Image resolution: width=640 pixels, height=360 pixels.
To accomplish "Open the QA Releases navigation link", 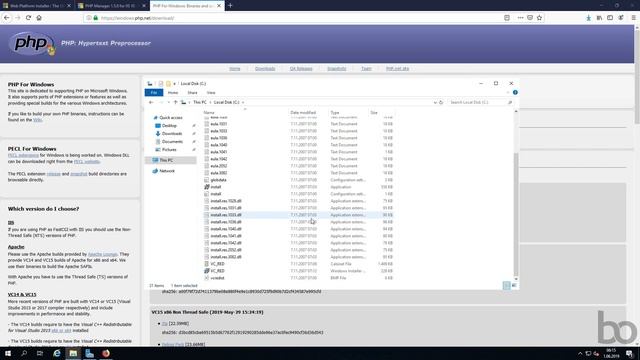I will [301, 69].
